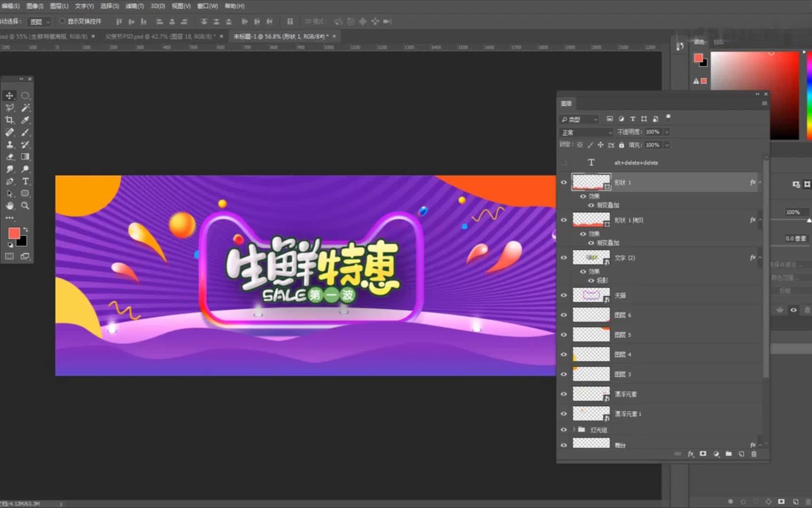Create new group folder icon
Image resolution: width=812 pixels, height=508 pixels.
point(728,454)
